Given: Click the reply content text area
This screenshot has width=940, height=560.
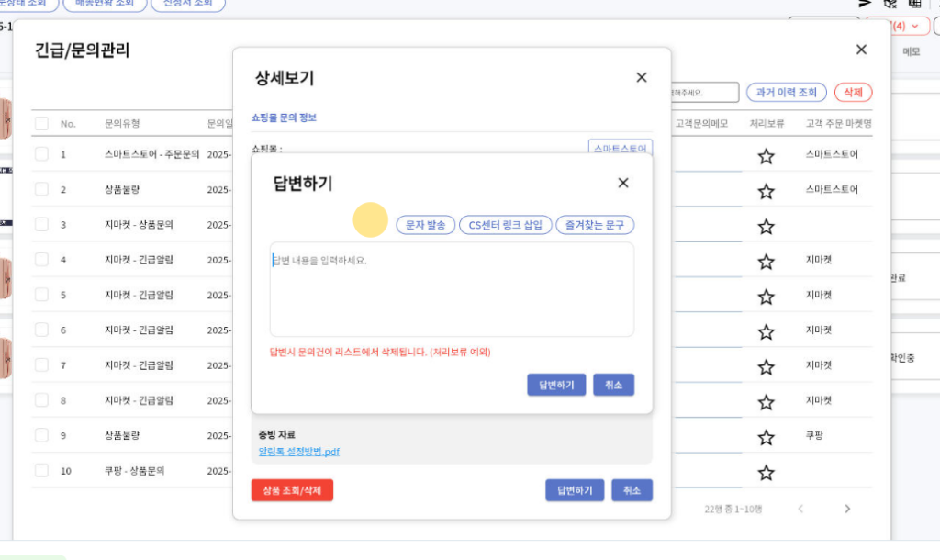Looking at the screenshot, I should coord(452,289).
